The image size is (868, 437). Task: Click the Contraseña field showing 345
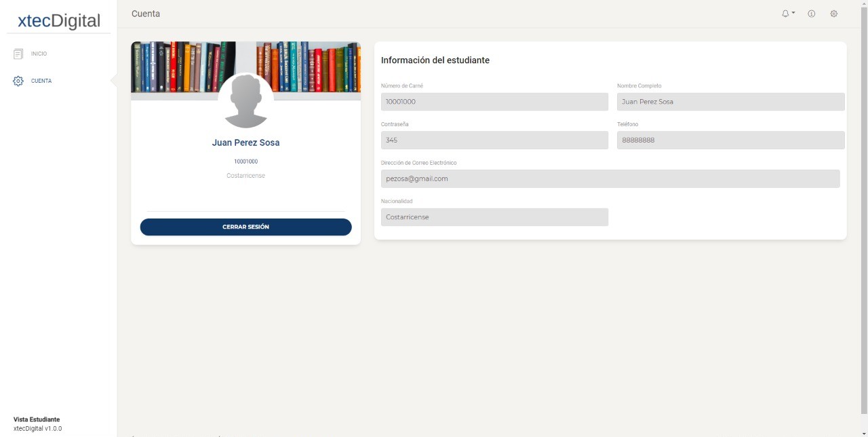click(494, 140)
